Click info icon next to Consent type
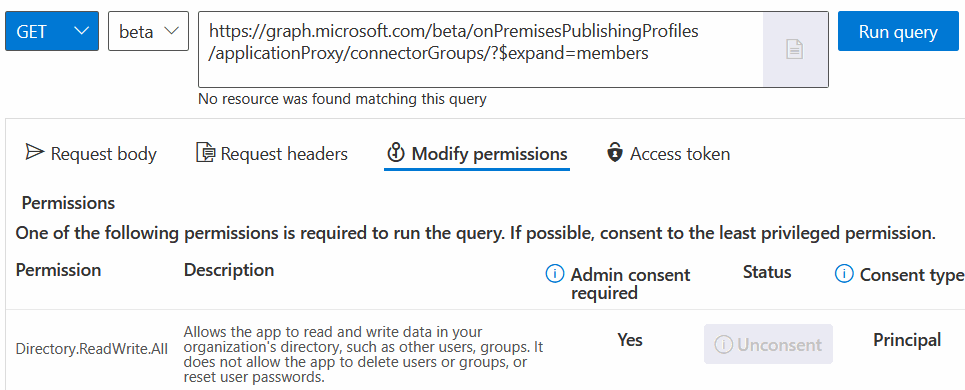Image resolution: width=965 pixels, height=390 pixels. (x=844, y=273)
